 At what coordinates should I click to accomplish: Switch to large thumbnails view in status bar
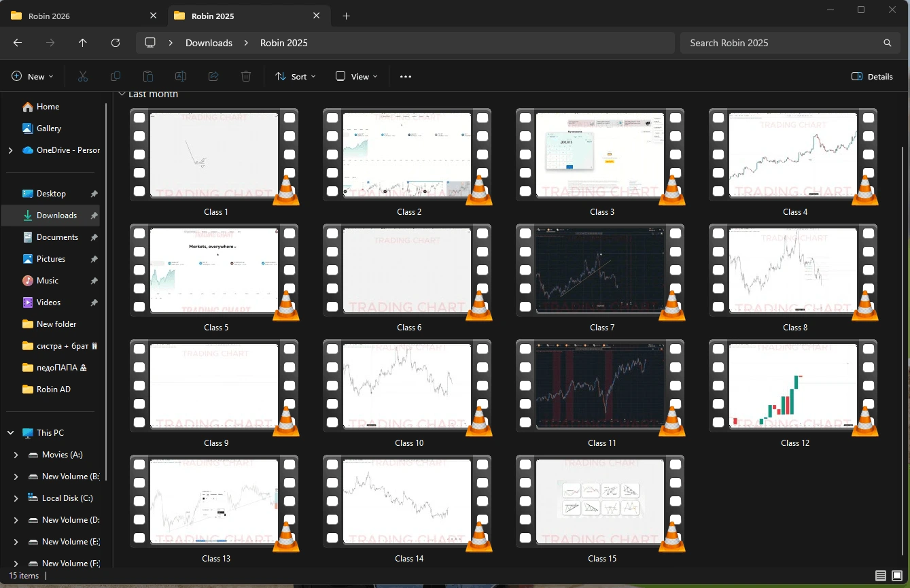(x=897, y=576)
